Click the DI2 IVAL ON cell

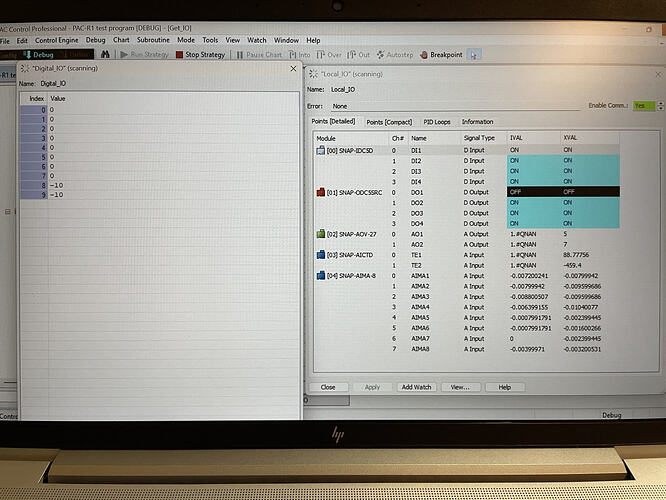click(x=533, y=160)
